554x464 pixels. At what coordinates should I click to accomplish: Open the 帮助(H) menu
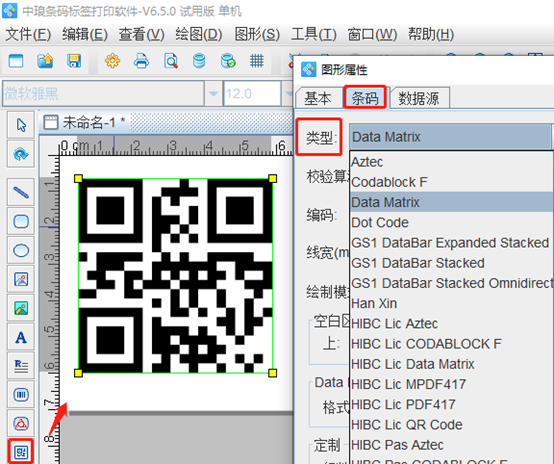[431, 35]
